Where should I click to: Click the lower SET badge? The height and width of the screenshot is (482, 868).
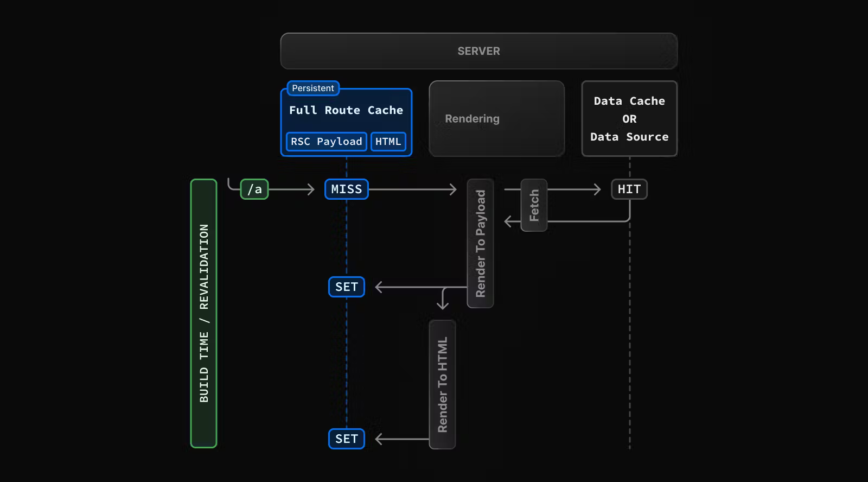pyautogui.click(x=346, y=439)
